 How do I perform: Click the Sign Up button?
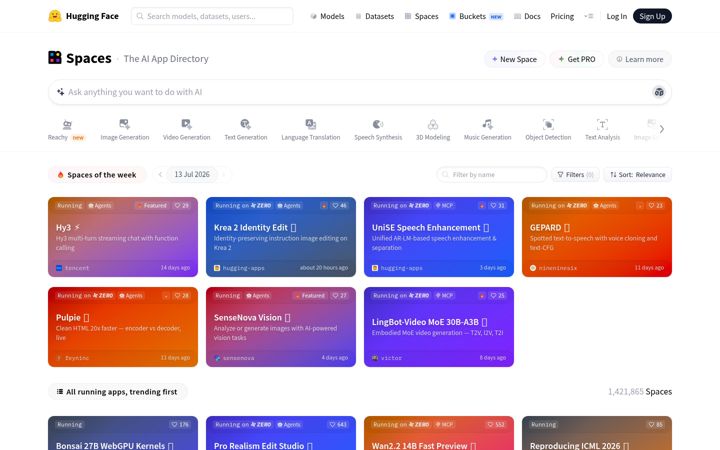[652, 16]
